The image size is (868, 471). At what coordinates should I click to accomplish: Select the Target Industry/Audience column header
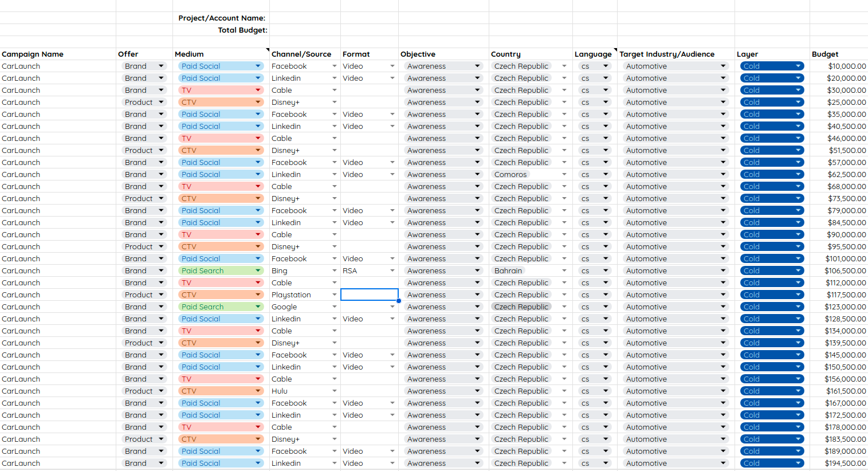[676, 54]
